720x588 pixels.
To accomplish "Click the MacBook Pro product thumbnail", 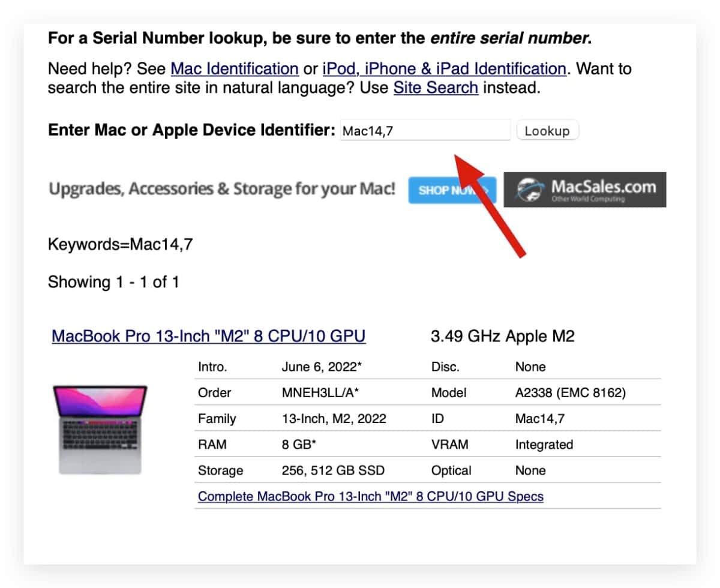I will (x=100, y=430).
